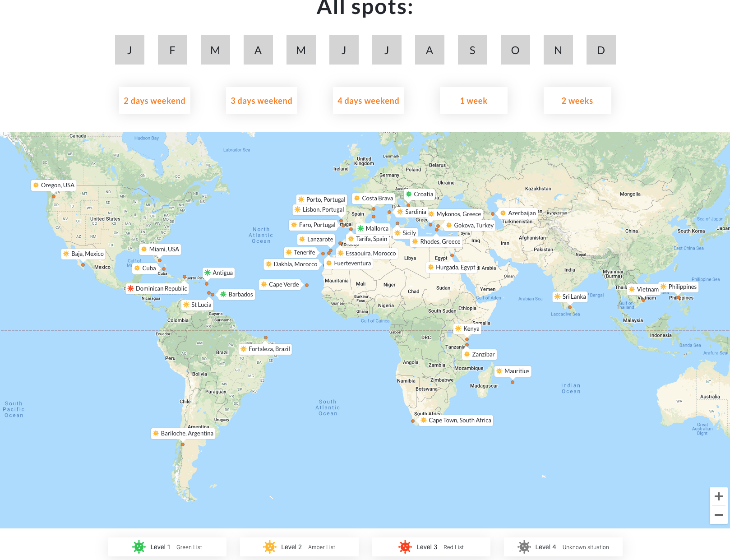Choose the October month filter
Image resolution: width=730 pixels, height=560 pixels.
515,50
